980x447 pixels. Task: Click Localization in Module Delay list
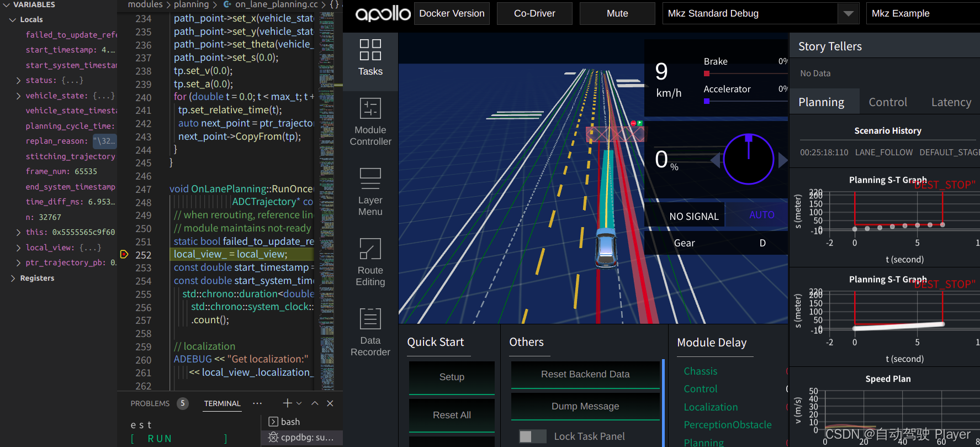[711, 407]
